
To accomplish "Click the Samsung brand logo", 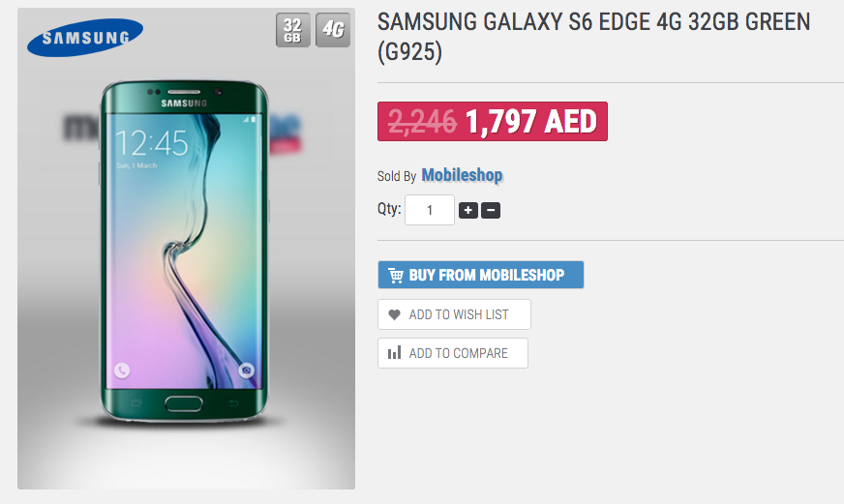I will (x=85, y=39).
